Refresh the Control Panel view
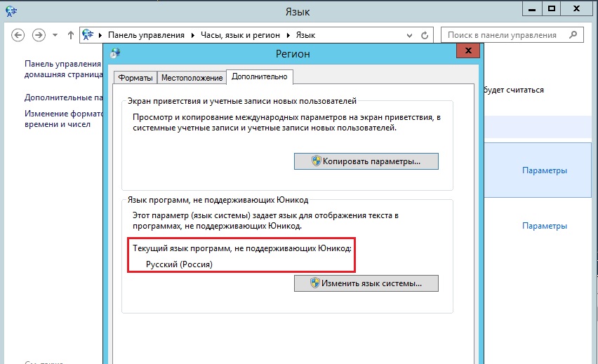Screen dimensions: 598x364 click(425, 36)
